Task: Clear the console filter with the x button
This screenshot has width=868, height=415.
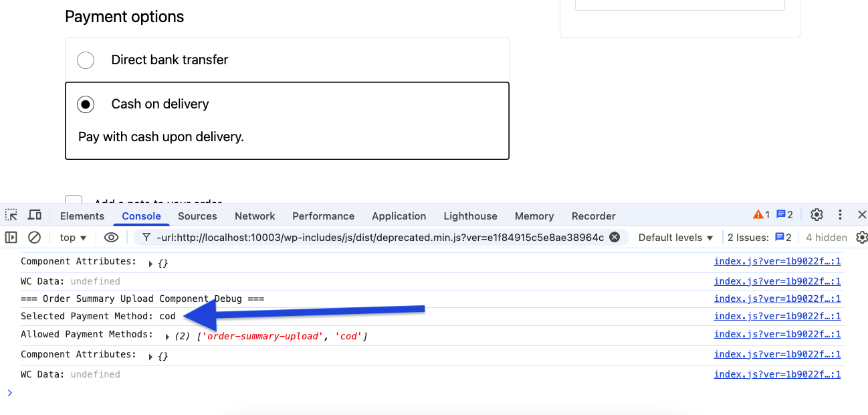Action: point(615,237)
